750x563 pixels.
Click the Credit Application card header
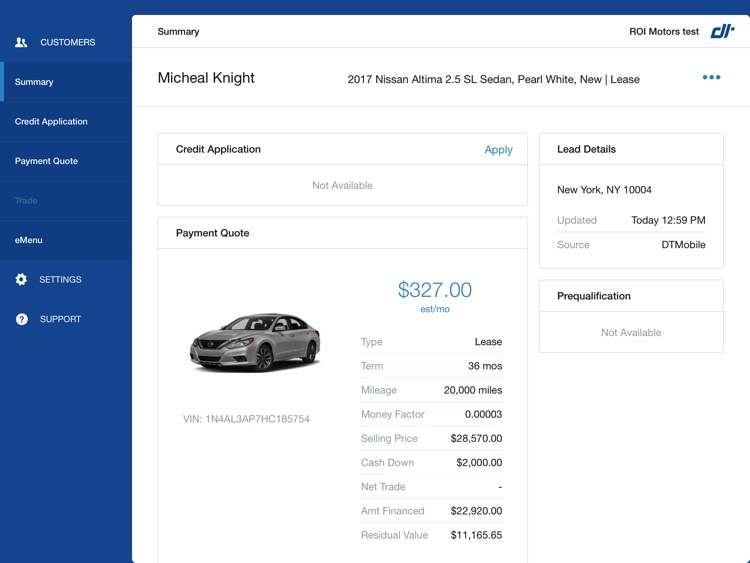[x=342, y=149]
